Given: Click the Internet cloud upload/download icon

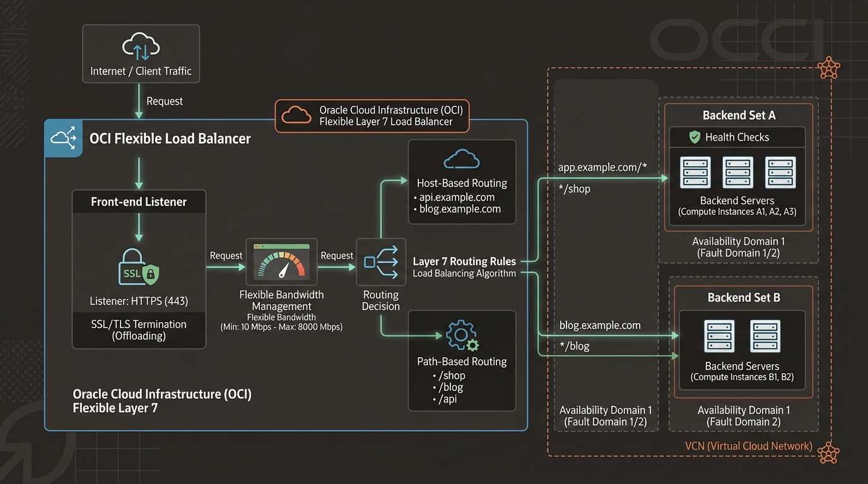Looking at the screenshot, I should 141,48.
